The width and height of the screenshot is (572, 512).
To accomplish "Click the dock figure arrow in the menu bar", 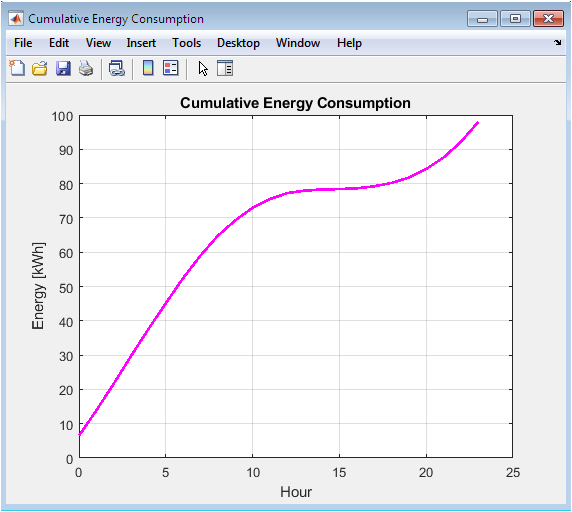I will 557,43.
